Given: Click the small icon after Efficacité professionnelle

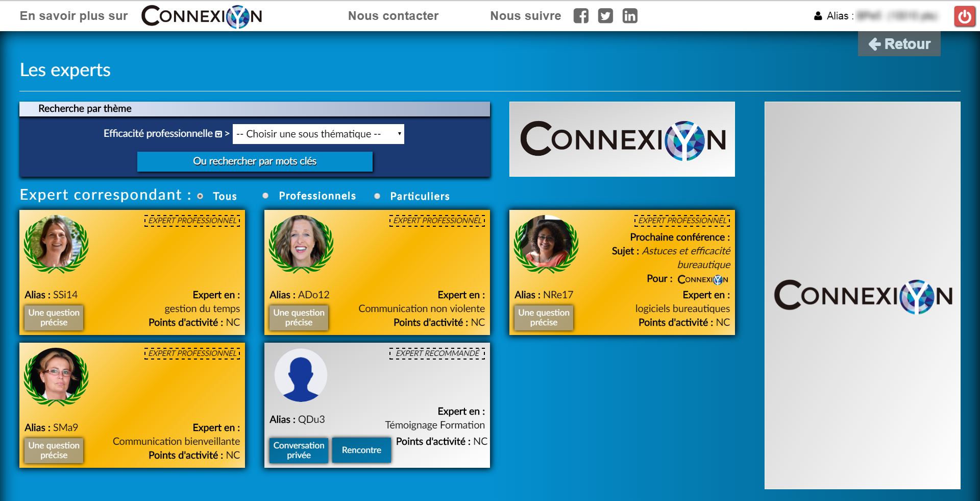Looking at the screenshot, I should (218, 134).
